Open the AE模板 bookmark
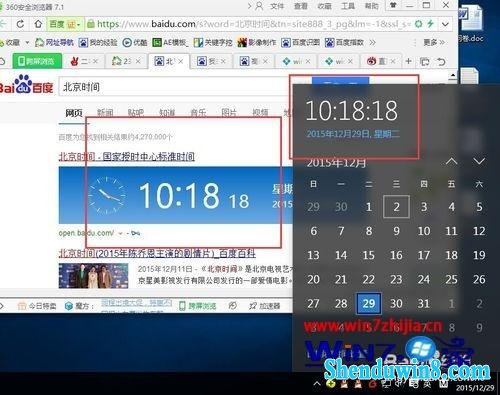 click(x=171, y=42)
